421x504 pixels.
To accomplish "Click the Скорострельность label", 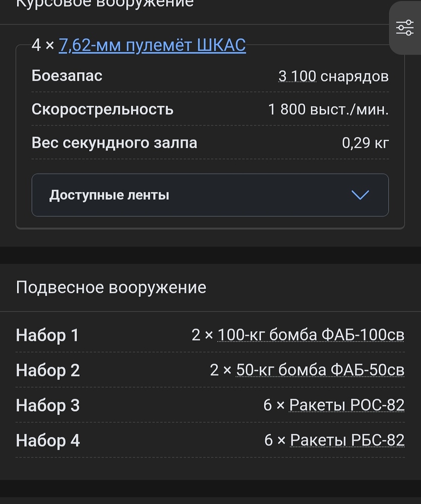I will [102, 109].
